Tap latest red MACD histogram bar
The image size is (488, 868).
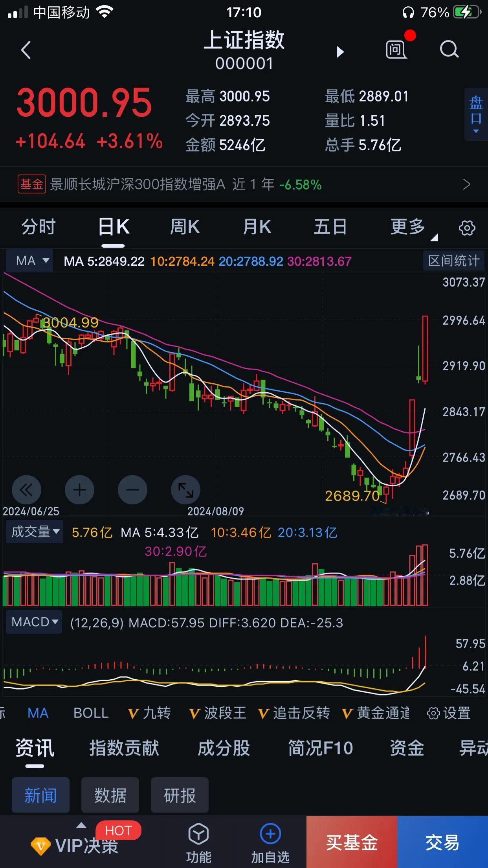[426, 652]
